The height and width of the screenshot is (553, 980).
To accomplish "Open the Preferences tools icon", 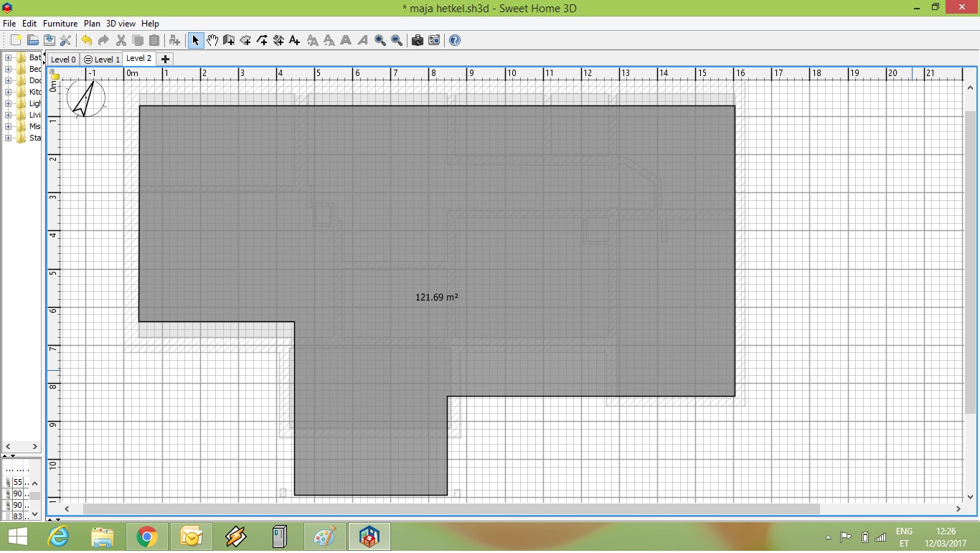I will (65, 41).
